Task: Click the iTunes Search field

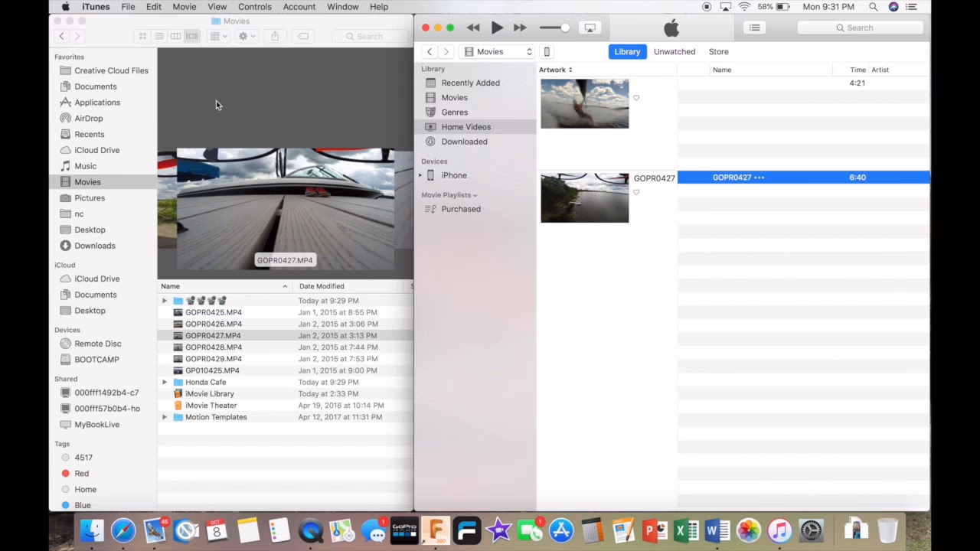Action: (x=860, y=28)
